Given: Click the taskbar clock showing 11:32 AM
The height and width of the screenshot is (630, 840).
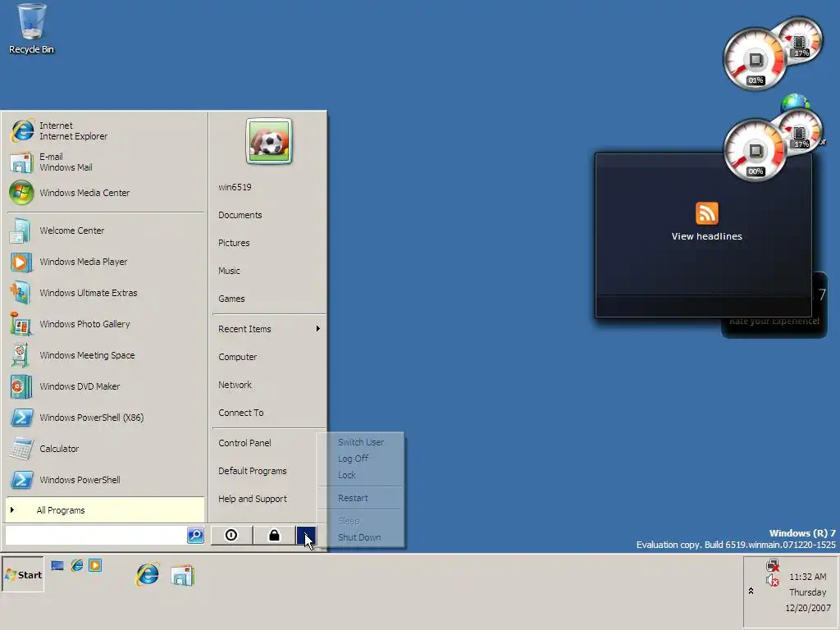Looking at the screenshot, I should (x=807, y=577).
